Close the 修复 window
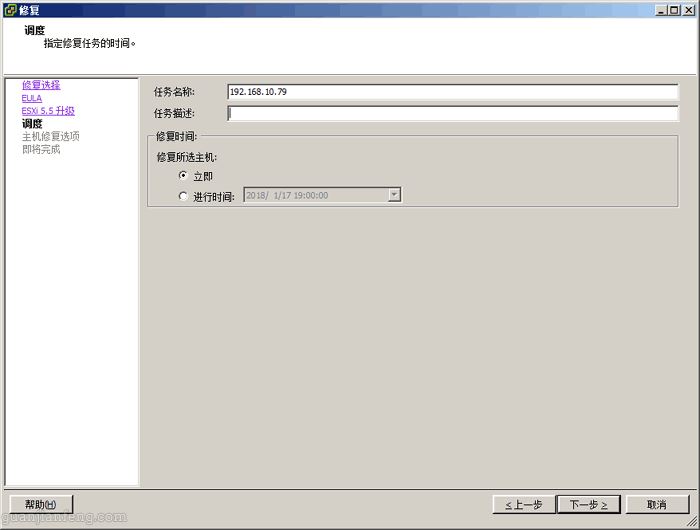 pos(688,10)
